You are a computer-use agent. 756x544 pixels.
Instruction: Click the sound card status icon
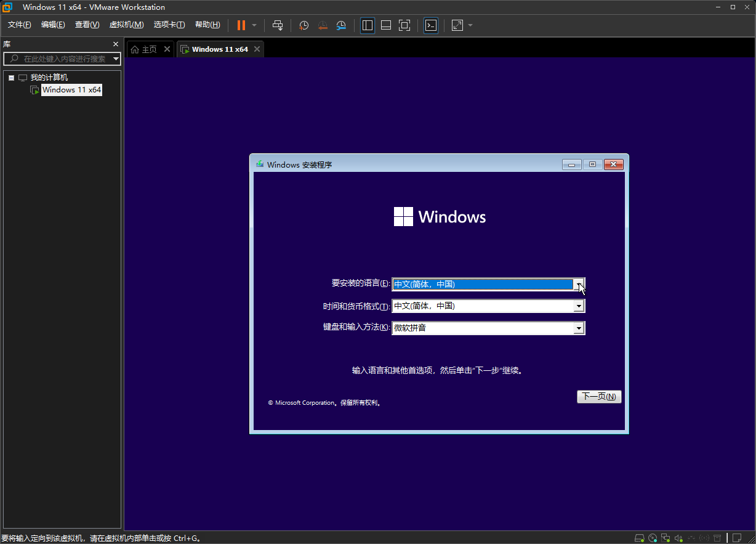[678, 538]
